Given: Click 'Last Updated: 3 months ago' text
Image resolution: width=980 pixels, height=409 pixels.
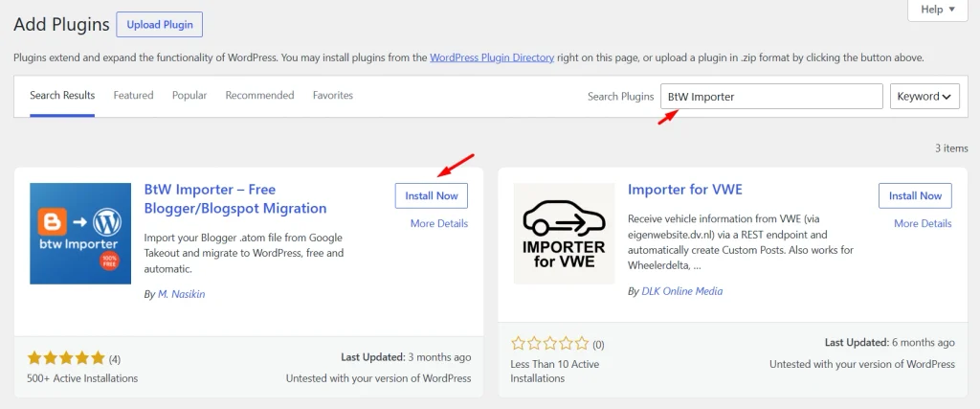Looking at the screenshot, I should pyautogui.click(x=406, y=357).
